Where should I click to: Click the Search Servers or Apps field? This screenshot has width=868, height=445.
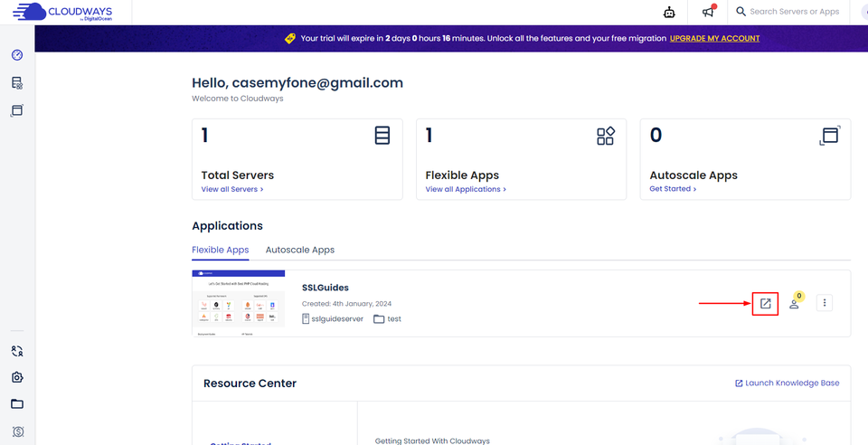coord(794,12)
